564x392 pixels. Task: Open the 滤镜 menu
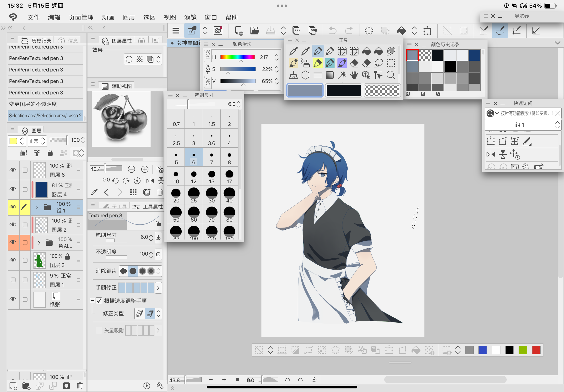point(190,17)
